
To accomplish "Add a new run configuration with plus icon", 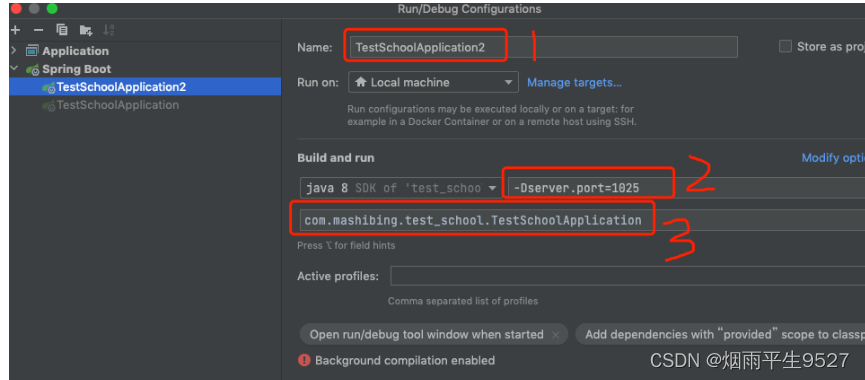I will [x=15, y=30].
